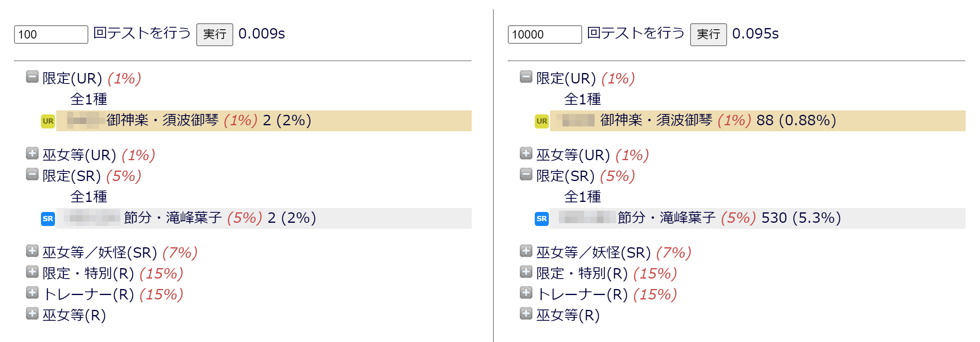Collapse 限定(SR) group in left panel
980x342 pixels.
[32, 174]
